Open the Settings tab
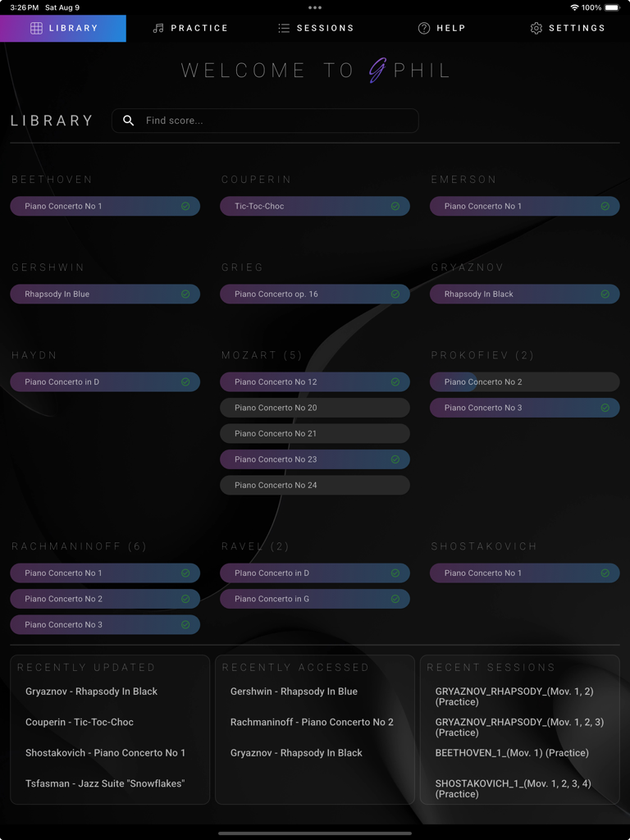630x840 pixels. [568, 29]
